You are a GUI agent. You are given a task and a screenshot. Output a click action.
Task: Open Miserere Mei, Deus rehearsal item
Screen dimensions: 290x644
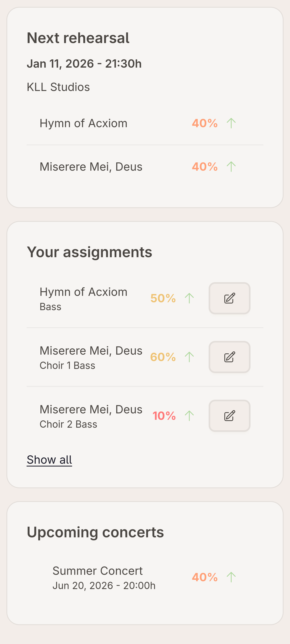coord(91,167)
